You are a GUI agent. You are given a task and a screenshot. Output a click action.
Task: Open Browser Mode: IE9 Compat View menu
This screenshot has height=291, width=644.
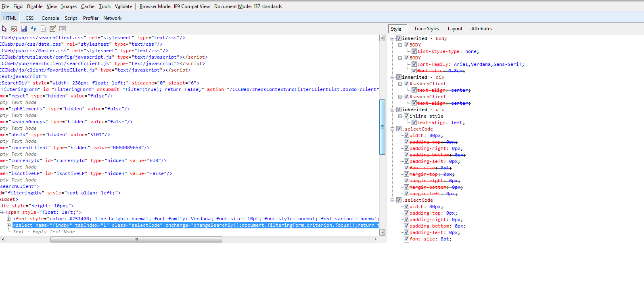pos(175,6)
